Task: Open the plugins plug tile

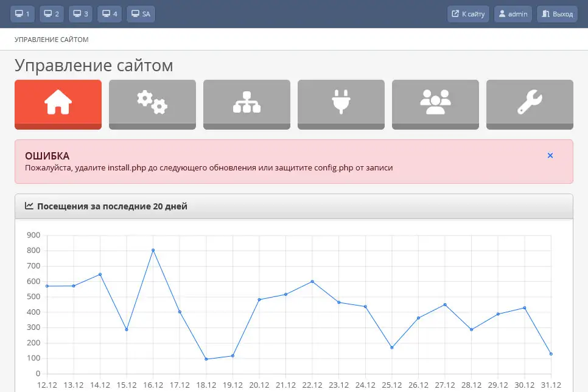Action: (x=341, y=103)
